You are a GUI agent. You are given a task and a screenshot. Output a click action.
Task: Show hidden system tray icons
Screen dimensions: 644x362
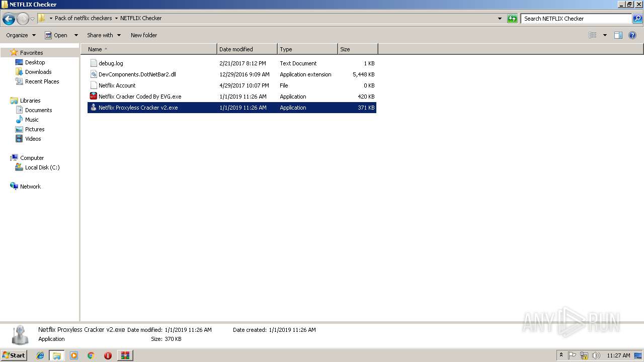coord(561,355)
